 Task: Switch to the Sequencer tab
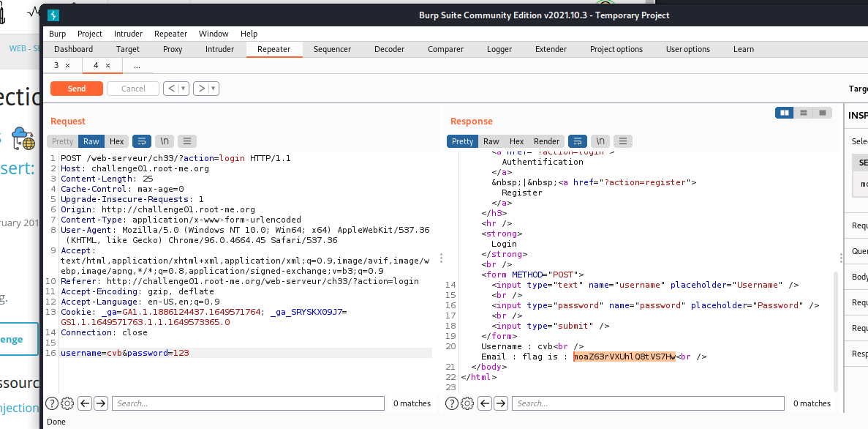click(x=332, y=49)
